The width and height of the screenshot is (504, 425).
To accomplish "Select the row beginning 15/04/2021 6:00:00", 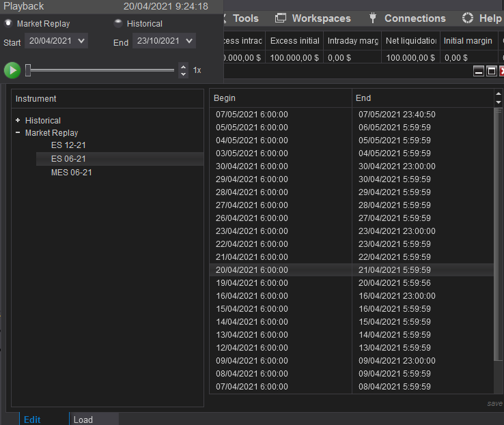I will click(351, 309).
